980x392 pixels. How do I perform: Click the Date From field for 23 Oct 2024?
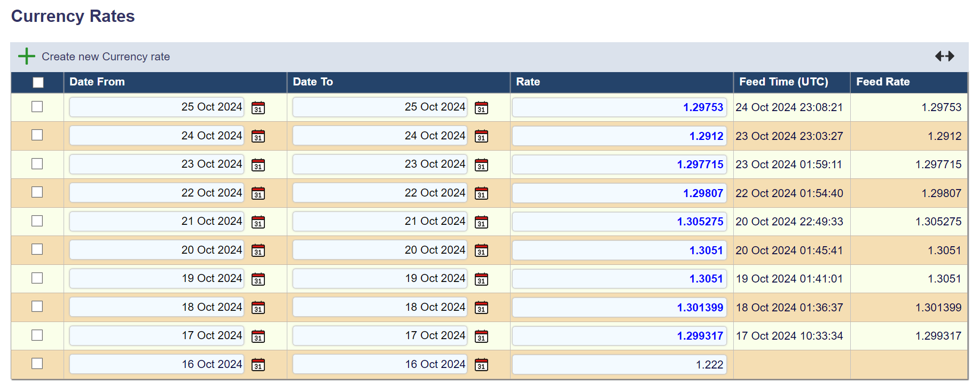[x=156, y=164]
